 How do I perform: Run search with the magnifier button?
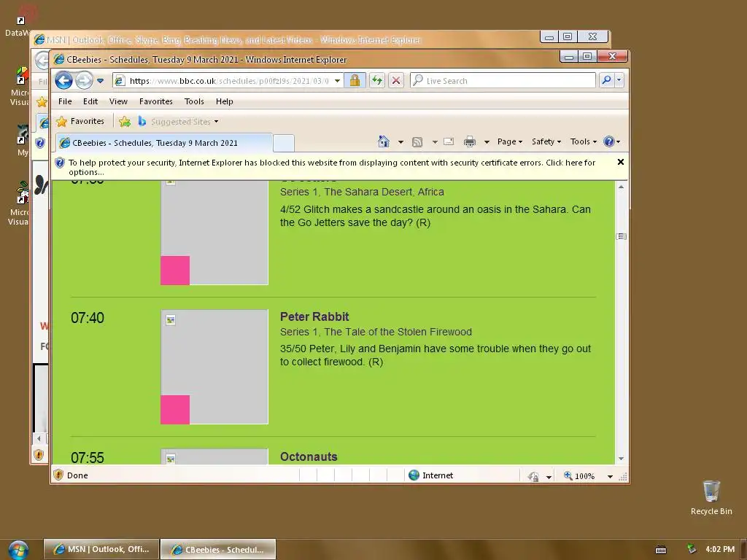[x=606, y=80]
